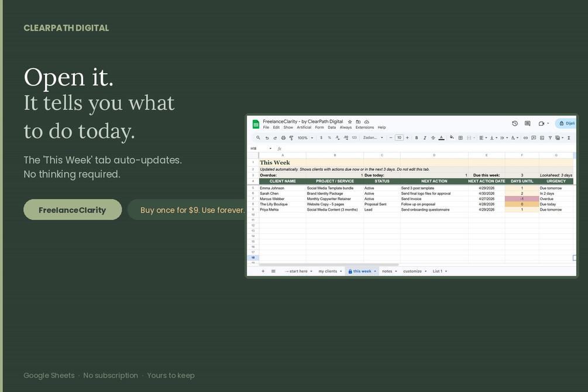
Task: Open the fill color bucket
Action: coord(452,137)
